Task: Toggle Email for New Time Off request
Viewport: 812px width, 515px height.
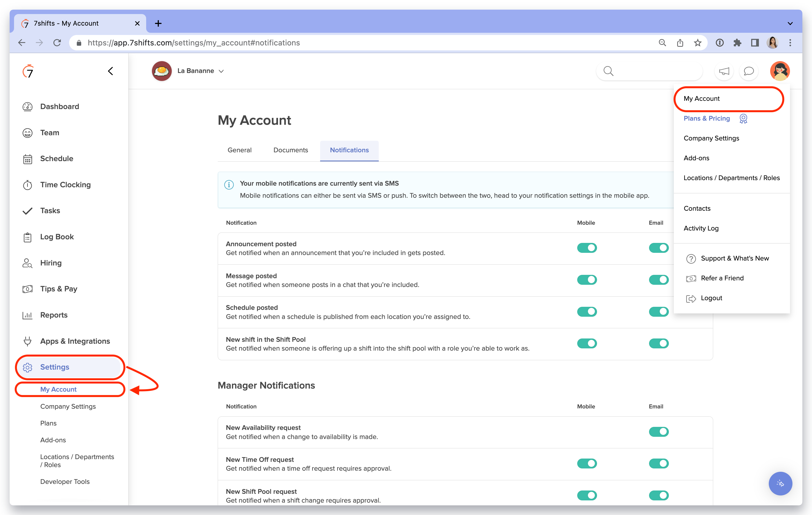Action: coord(659,463)
